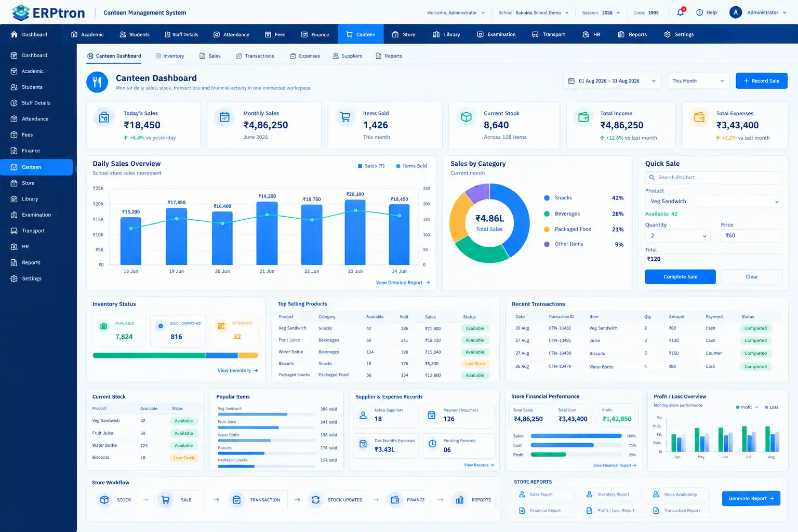The width and height of the screenshot is (798, 532).
Task: Click the 23 Jun bar in Daily Sales chart
Action: point(355,232)
